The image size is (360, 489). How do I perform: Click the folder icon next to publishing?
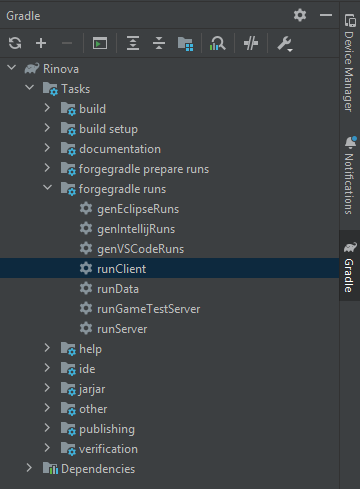[68, 429]
